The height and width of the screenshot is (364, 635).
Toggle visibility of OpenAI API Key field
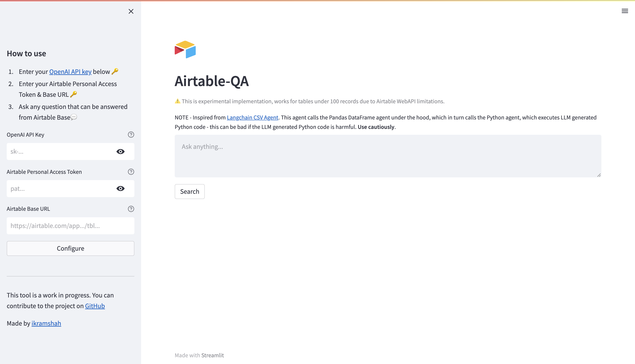[x=120, y=151]
